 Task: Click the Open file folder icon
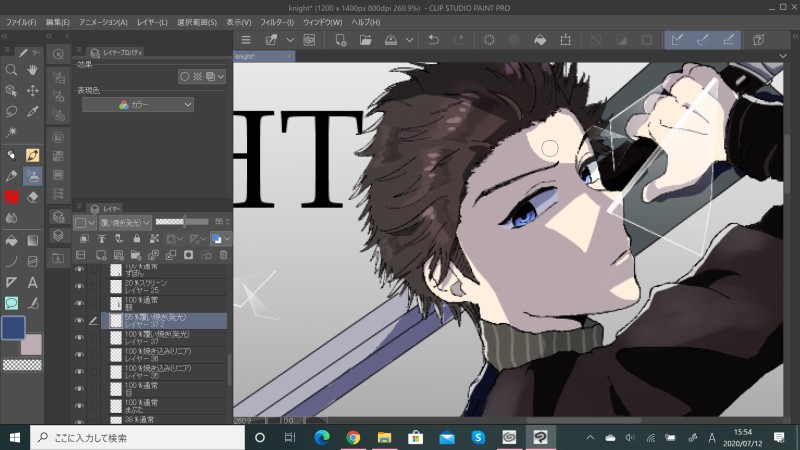tap(366, 40)
